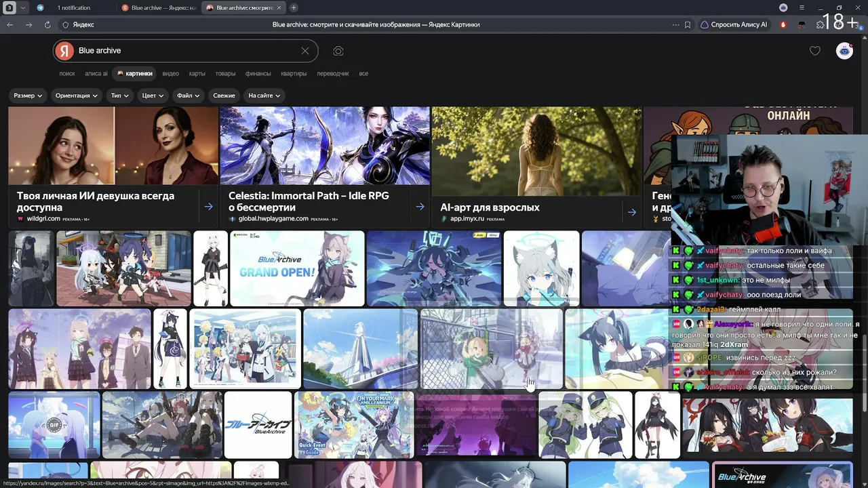
Task: Switch to the pinned Telegram tab
Action: coord(40,8)
